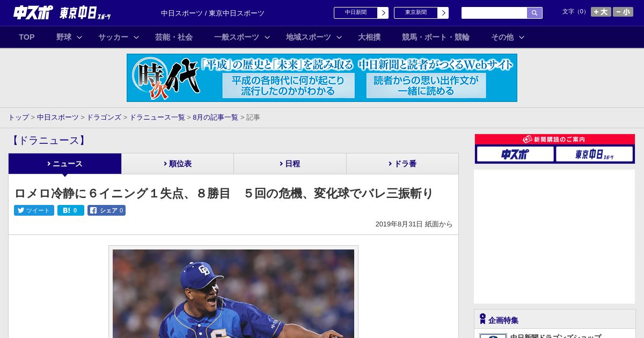Select the 日程 tab
This screenshot has height=338, width=644.
click(x=290, y=164)
